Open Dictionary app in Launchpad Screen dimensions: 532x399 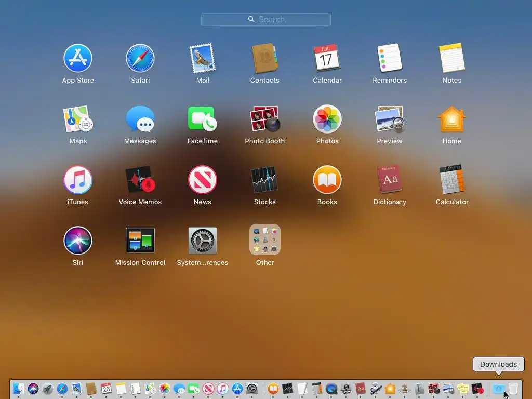click(390, 179)
